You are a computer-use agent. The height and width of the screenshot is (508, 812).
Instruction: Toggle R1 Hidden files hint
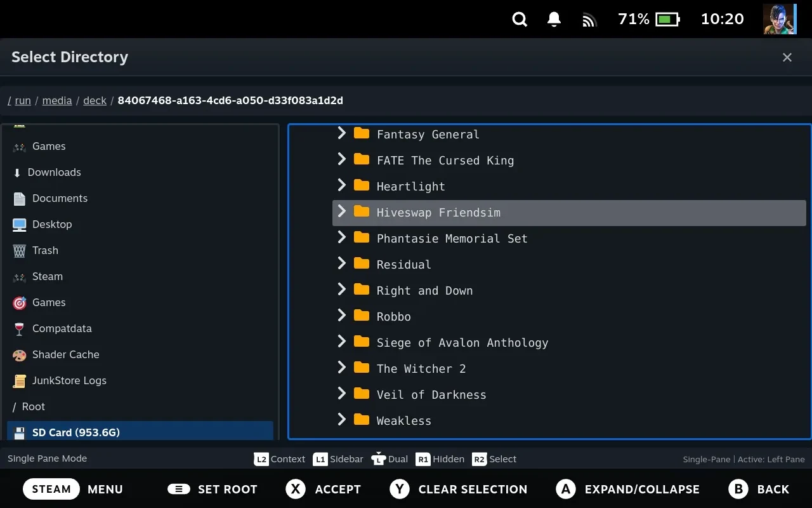pos(440,459)
